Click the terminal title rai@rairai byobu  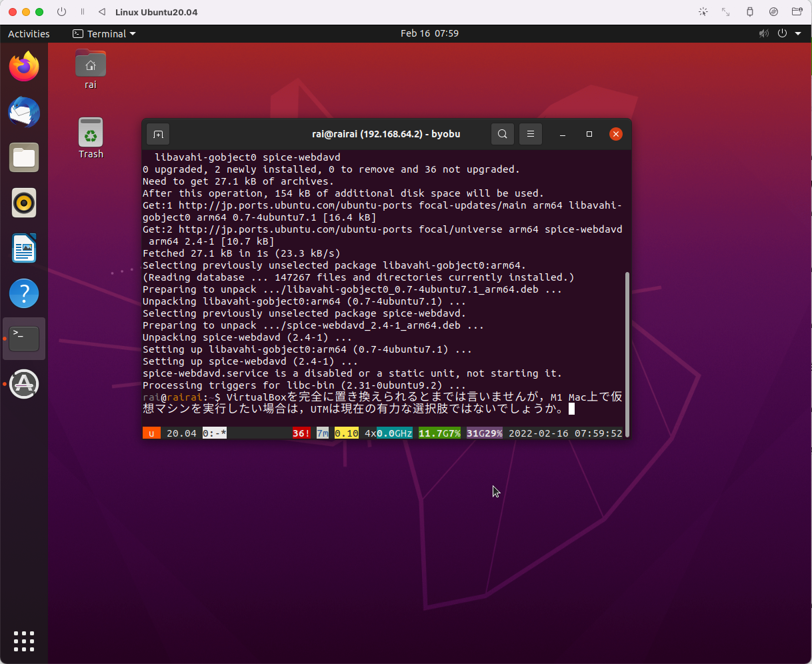[386, 134]
